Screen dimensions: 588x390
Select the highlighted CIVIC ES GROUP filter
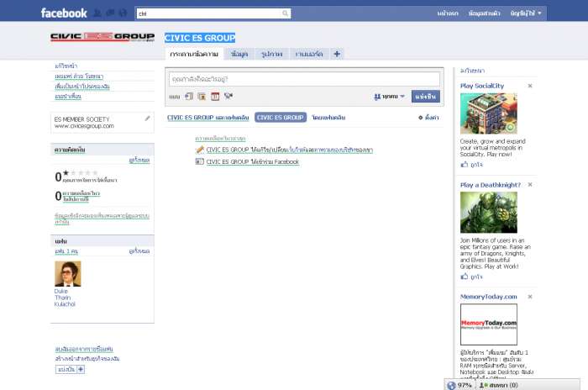pyautogui.click(x=280, y=118)
